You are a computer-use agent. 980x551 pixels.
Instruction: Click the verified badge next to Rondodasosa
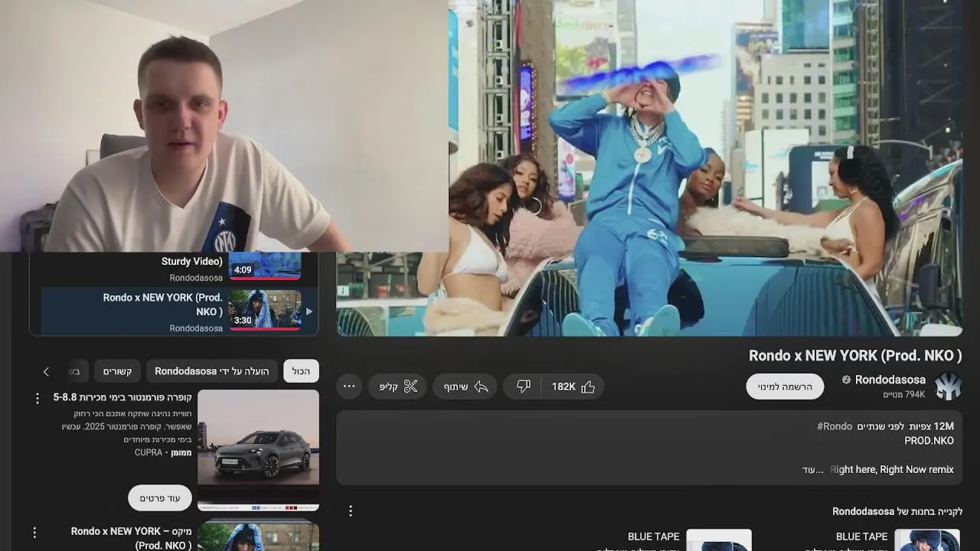[x=847, y=380]
